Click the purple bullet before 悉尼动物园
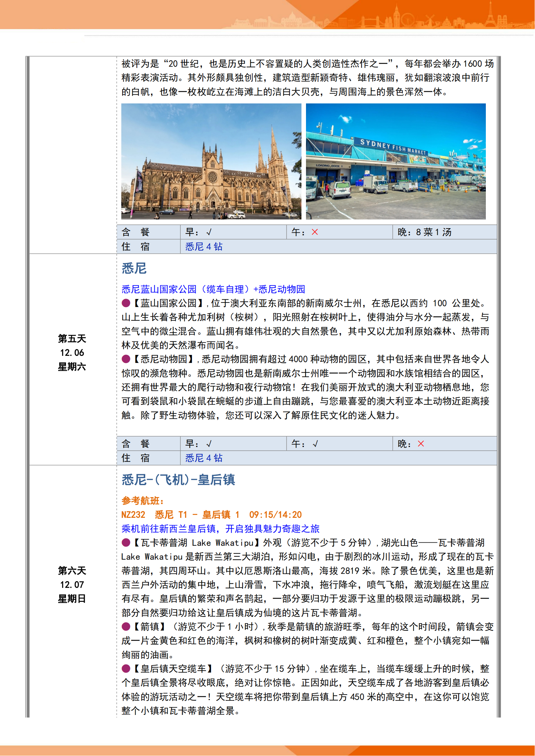This screenshot has height=756, width=535. pos(126,359)
